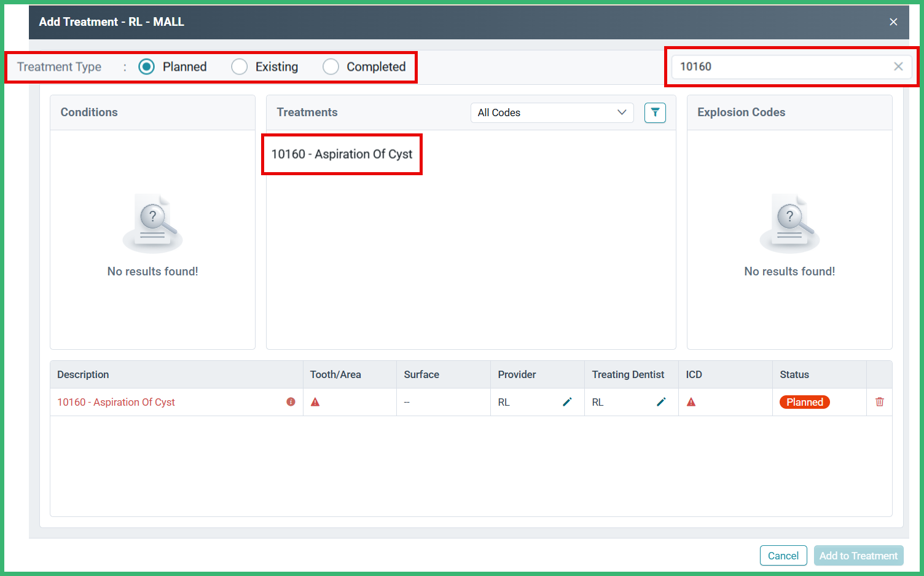The height and width of the screenshot is (576, 924).
Task: Select the Planned treatment type
Action: [x=146, y=66]
